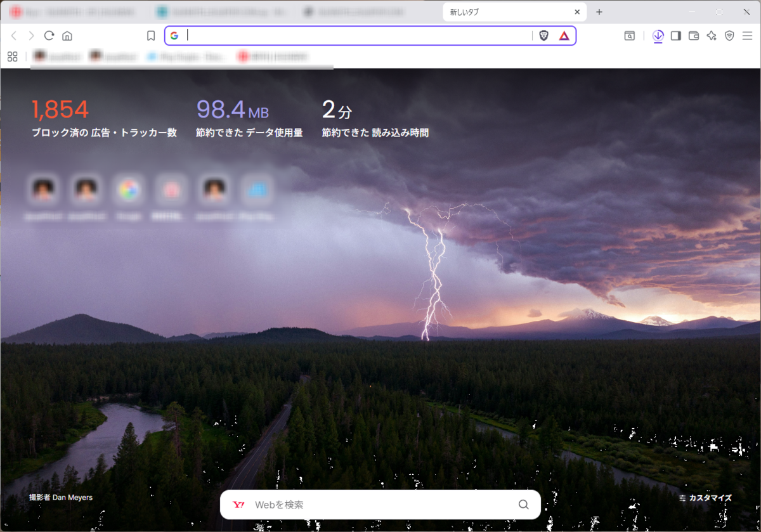Open the home page via house icon
761x532 pixels.
[67, 36]
